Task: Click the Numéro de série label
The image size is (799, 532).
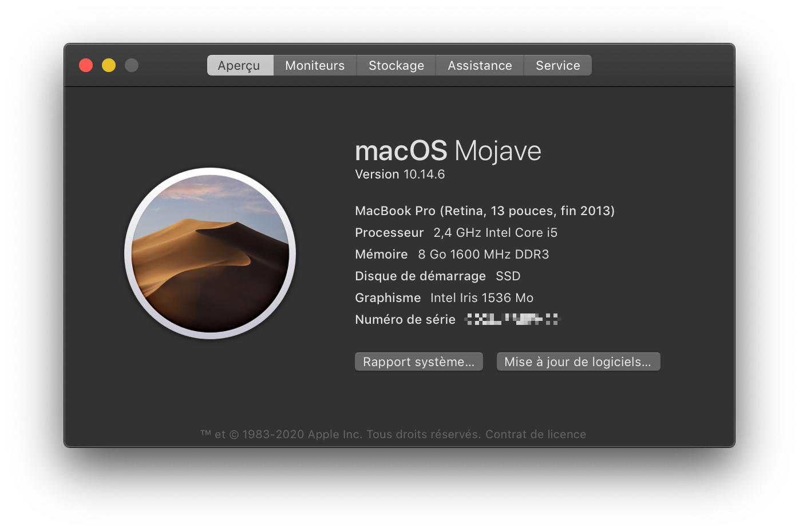Action: pos(405,320)
